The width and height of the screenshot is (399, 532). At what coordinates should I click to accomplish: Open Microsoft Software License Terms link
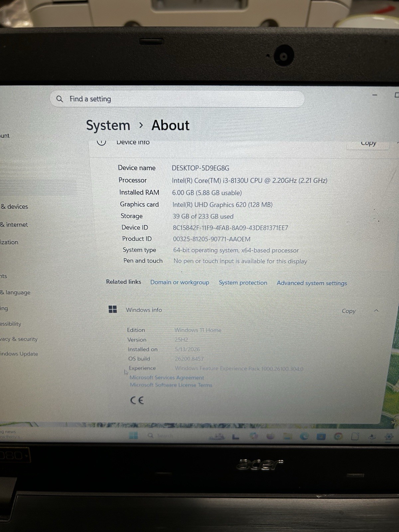171,385
